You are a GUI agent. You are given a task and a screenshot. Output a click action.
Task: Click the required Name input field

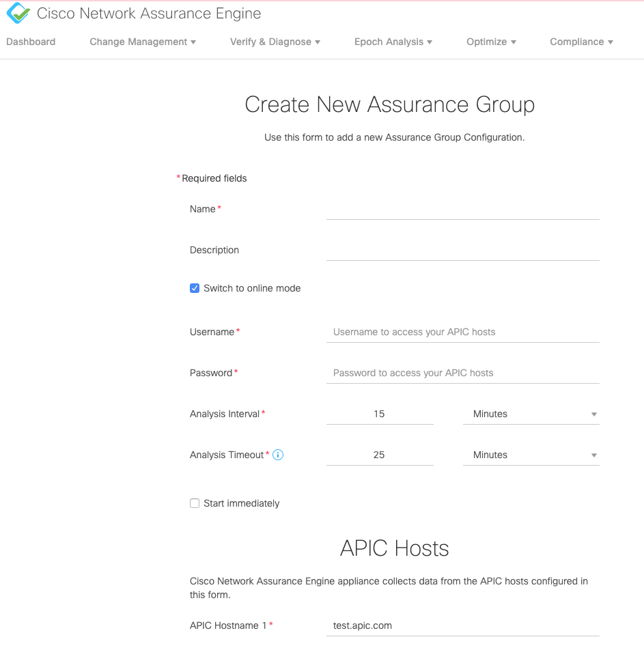462,212
